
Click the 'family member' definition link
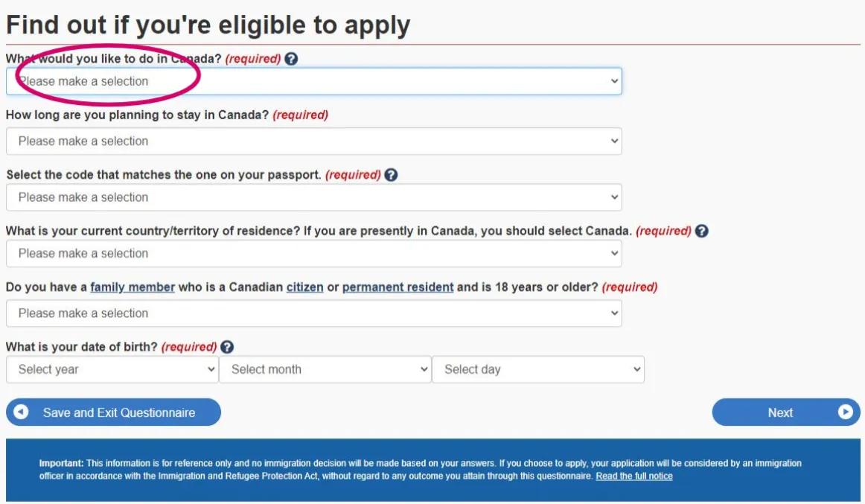(x=133, y=287)
